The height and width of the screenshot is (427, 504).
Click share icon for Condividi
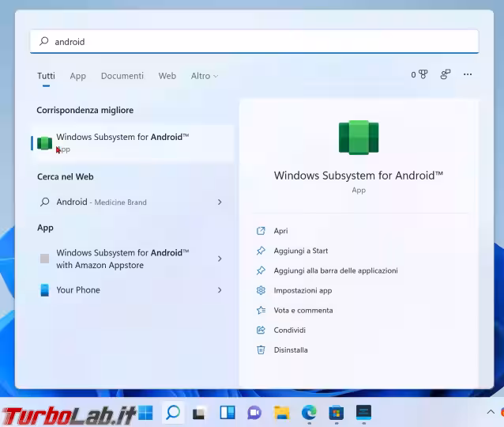pyautogui.click(x=261, y=331)
